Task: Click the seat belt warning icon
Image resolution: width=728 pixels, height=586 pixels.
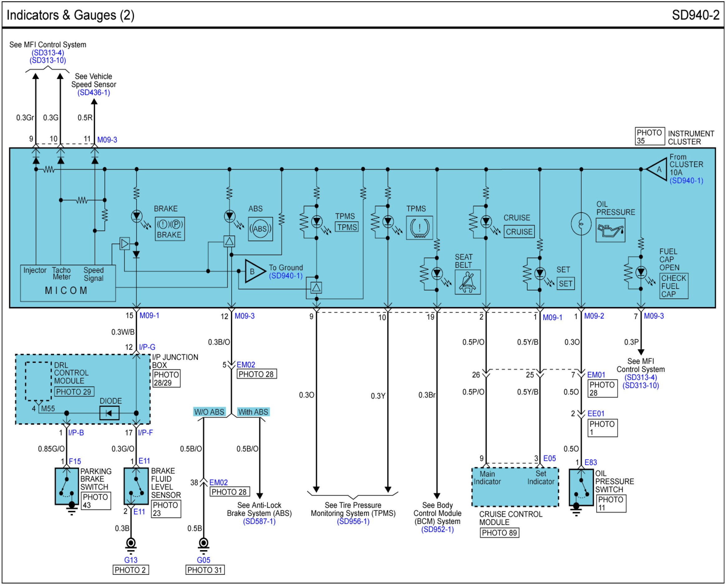Action: pos(467,282)
